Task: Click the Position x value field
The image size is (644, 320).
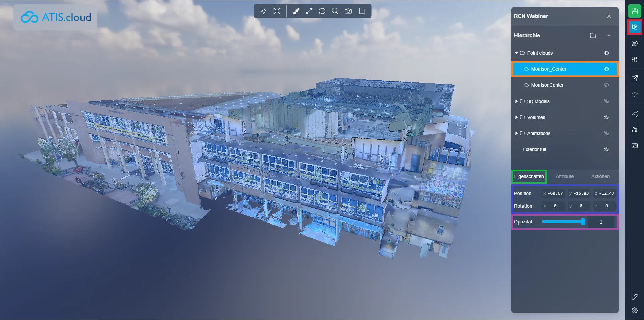Action: pyautogui.click(x=553, y=193)
